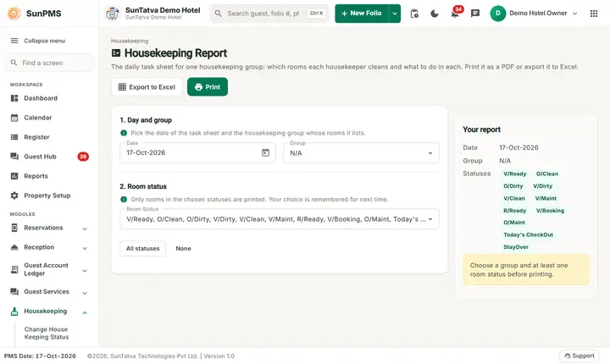Viewport: 610px width, 364px height.
Task: Open Guest Hub in sidebar
Action: click(x=49, y=157)
